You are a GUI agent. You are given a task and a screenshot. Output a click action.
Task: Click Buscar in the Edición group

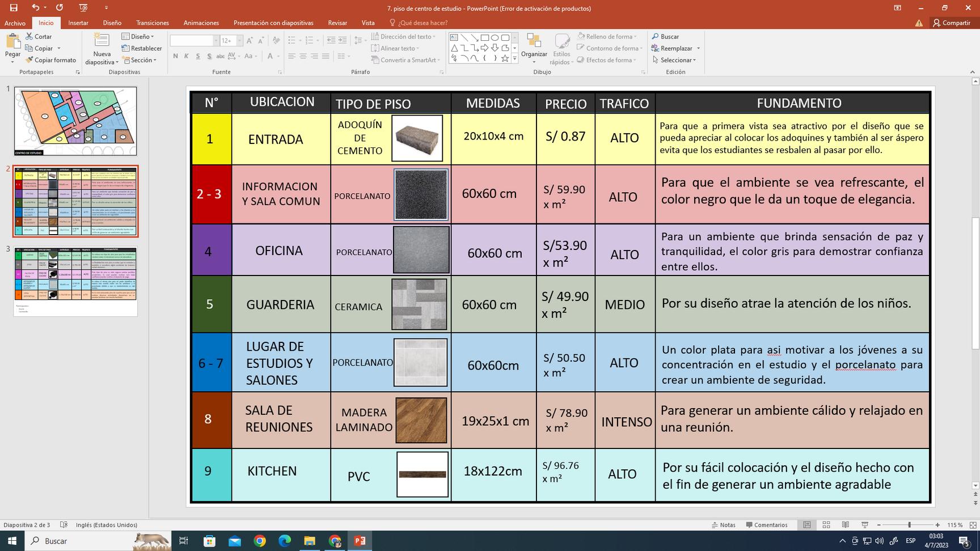[665, 36]
